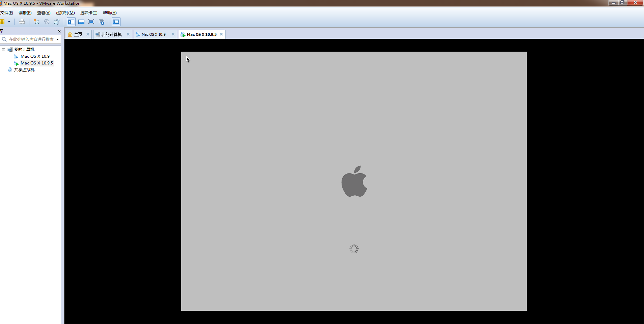Image resolution: width=644 pixels, height=324 pixels.
Task: Close the Mac OS X 10.9.5 tab
Action: [x=221, y=34]
